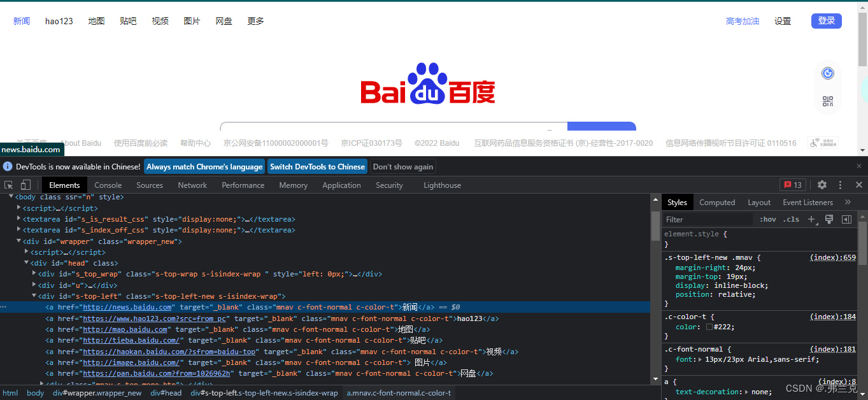Viewport: 868px width, 400px height.
Task: Click the 设置 settings link on page
Action: 783,21
